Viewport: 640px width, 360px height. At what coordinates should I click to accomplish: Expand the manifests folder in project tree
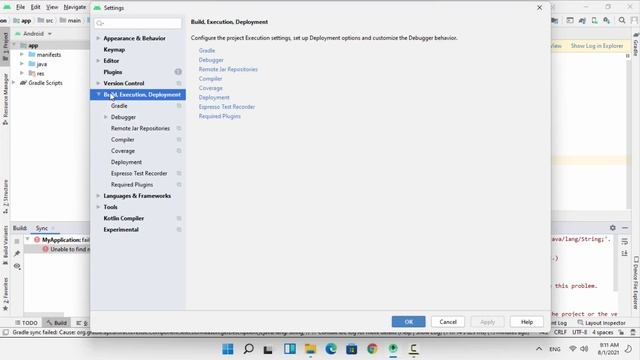tap(22, 54)
